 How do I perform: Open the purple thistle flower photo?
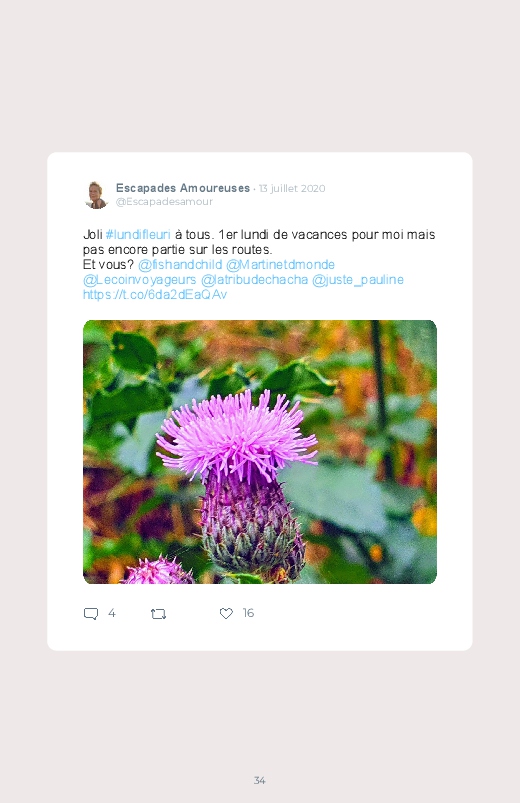260,452
